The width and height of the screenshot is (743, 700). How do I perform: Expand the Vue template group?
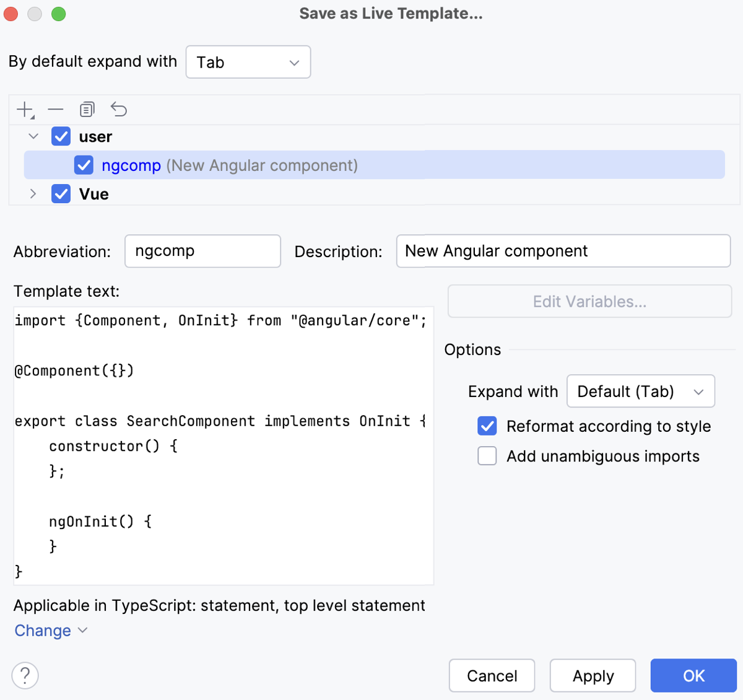pyautogui.click(x=33, y=194)
